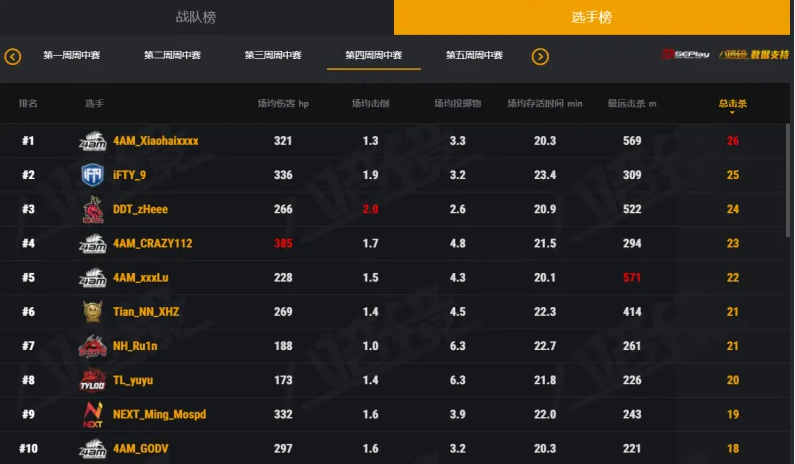This screenshot has height=464, width=795.
Task: Open player 4AM_xxxLu
Action: (140, 278)
